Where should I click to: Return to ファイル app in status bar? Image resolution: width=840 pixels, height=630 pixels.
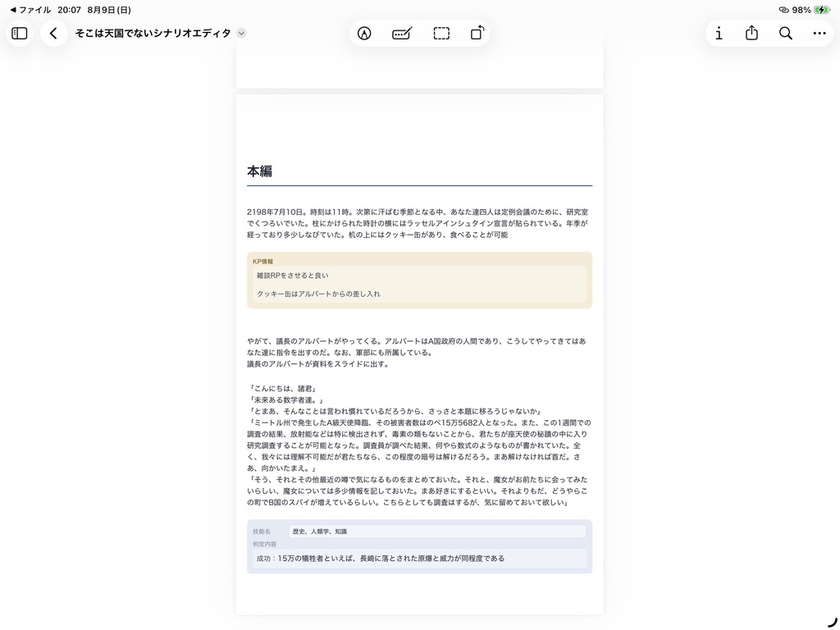[x=30, y=10]
